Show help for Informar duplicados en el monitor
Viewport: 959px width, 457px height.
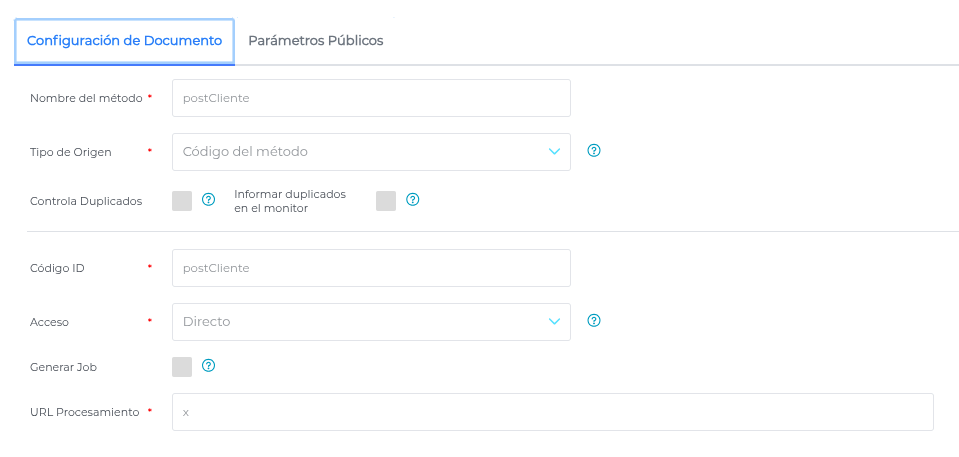pos(412,200)
